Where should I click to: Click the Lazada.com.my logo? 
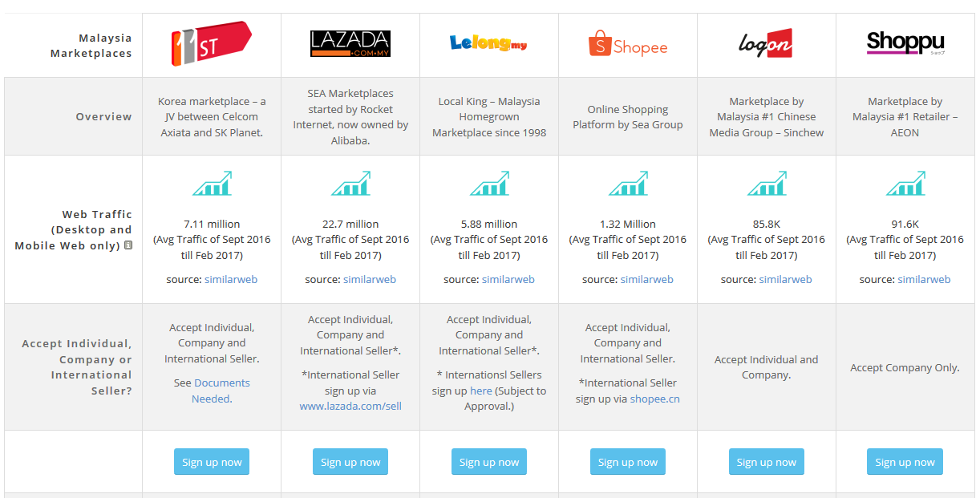click(350, 43)
